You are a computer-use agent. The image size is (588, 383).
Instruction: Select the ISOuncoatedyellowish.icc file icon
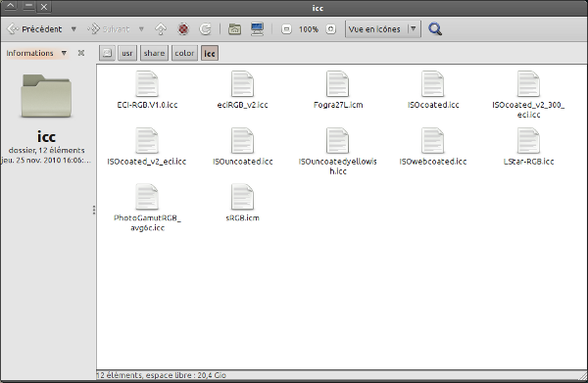tap(337, 140)
